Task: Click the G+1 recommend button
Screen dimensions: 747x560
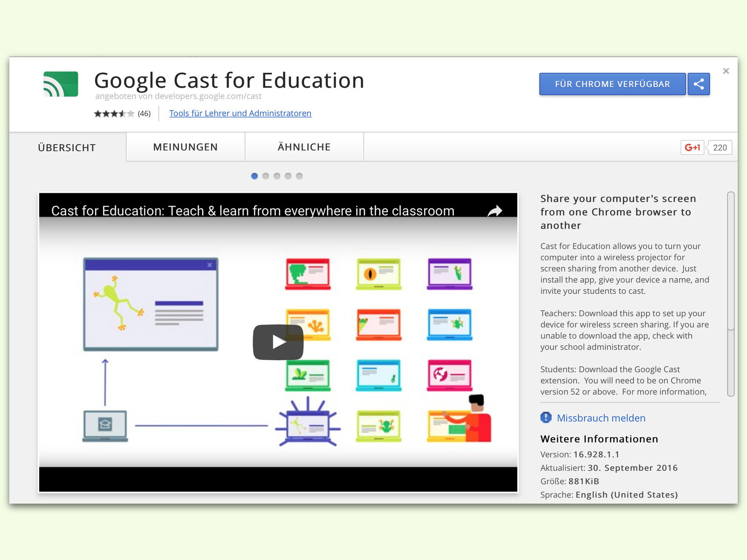Action: pos(692,147)
